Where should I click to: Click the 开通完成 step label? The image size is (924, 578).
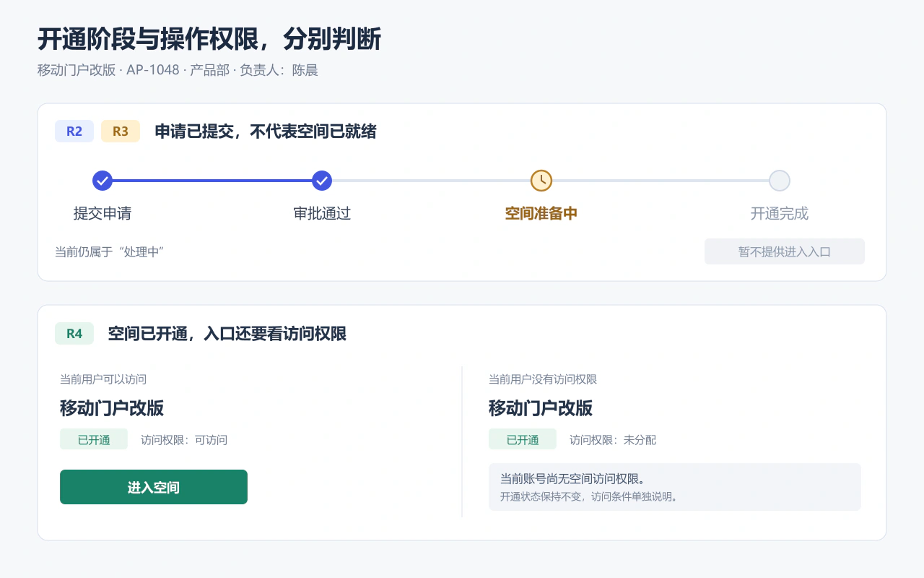click(x=780, y=214)
